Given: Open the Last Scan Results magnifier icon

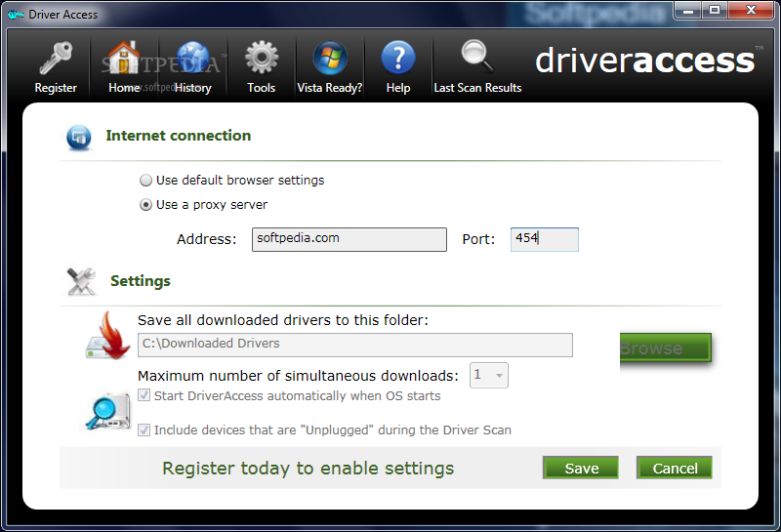Looking at the screenshot, I should (477, 57).
